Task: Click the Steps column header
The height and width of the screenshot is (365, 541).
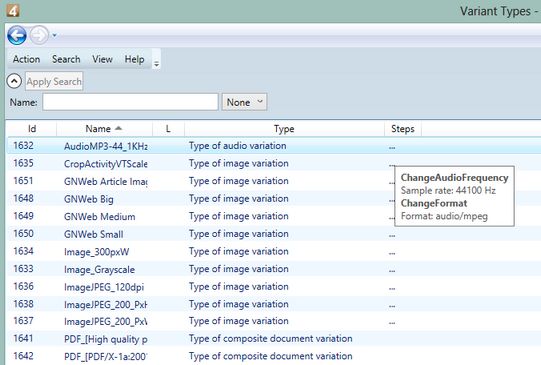Action: pyautogui.click(x=403, y=129)
